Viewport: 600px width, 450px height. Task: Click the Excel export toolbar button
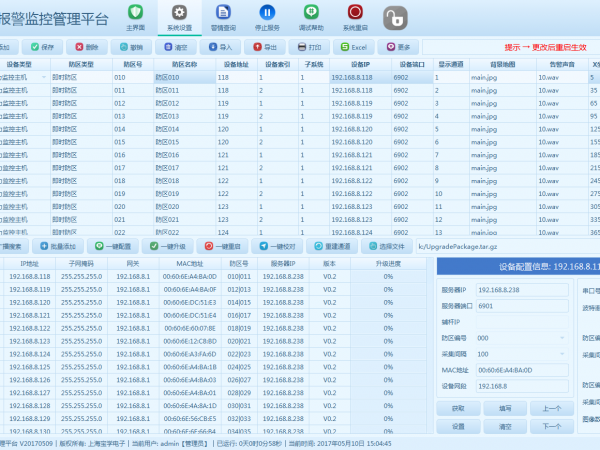pos(355,47)
